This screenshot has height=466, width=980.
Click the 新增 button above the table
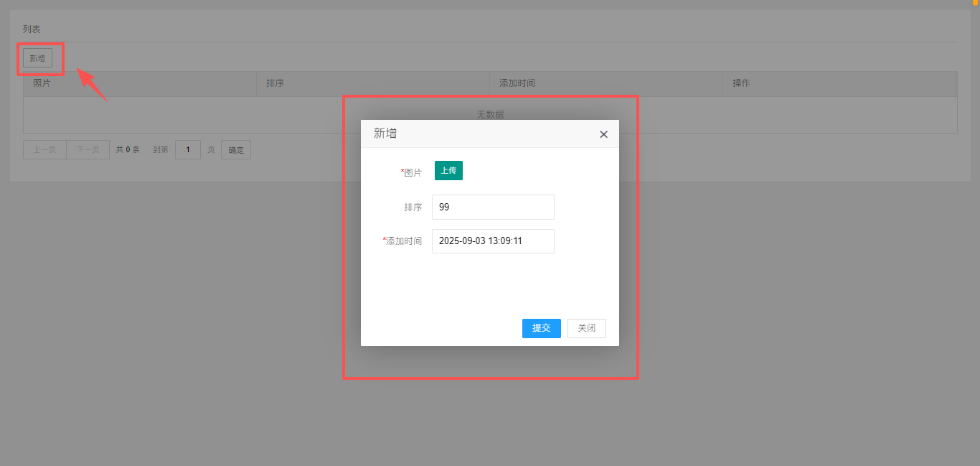click(37, 58)
